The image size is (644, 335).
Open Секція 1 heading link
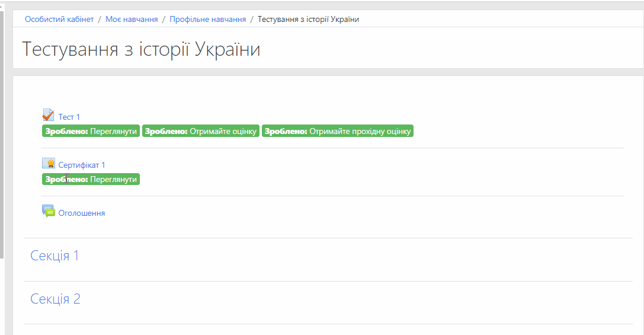[55, 256]
